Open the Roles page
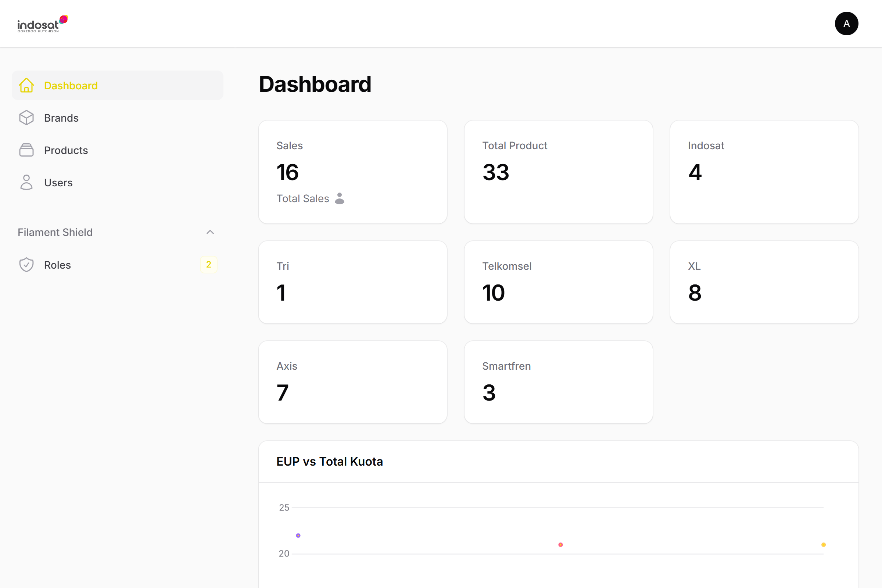The width and height of the screenshot is (882, 588). click(57, 265)
